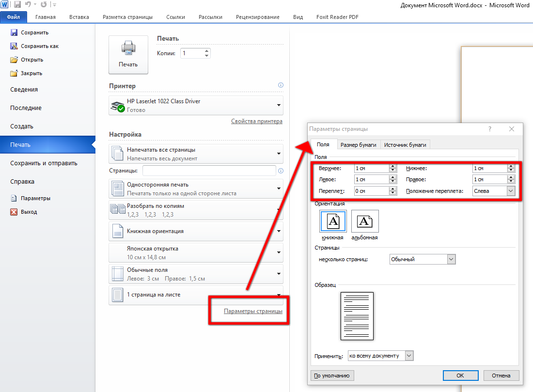Viewport: 533px width, 392px height.
Task: Switch to the Размер бумаги tab
Action: [x=358, y=145]
